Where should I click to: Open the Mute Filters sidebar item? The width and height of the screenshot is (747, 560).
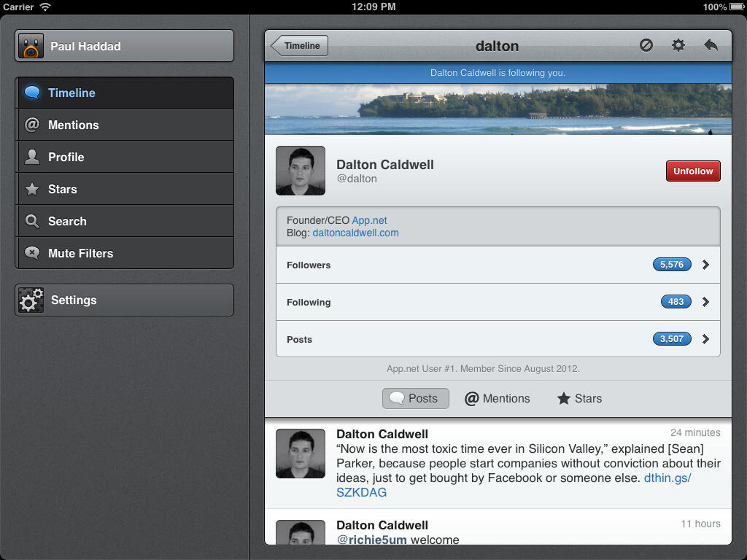pos(124,253)
